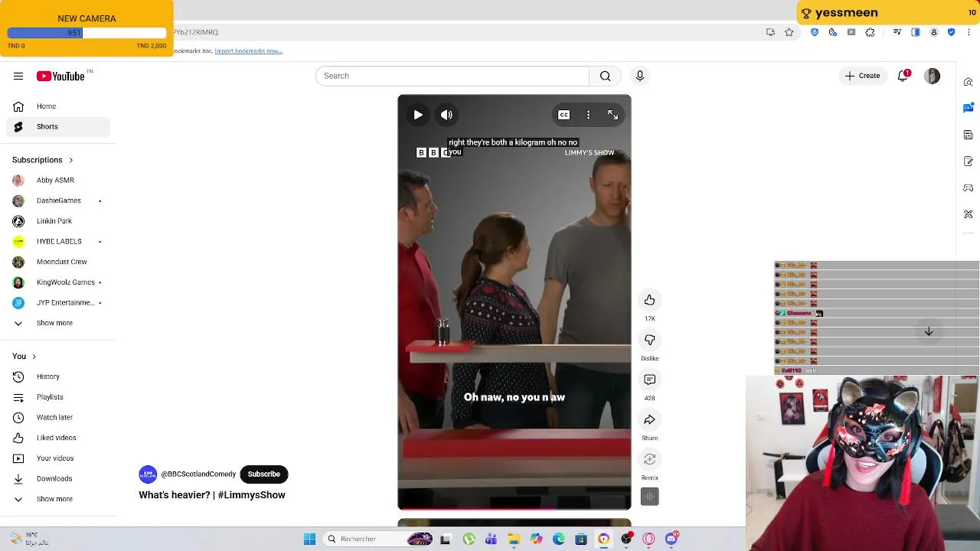Image resolution: width=980 pixels, height=551 pixels.
Task: Open the sidebar games controller icon
Action: click(969, 188)
